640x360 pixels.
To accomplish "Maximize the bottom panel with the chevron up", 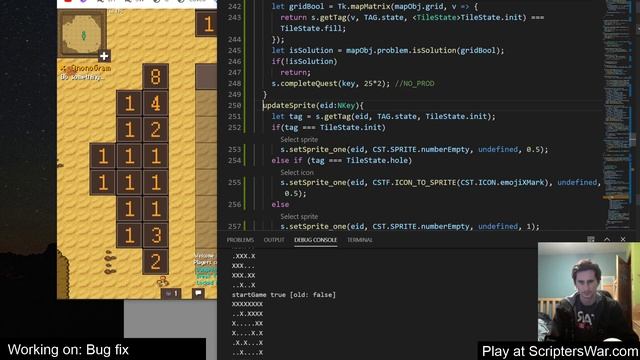I will point(607,240).
